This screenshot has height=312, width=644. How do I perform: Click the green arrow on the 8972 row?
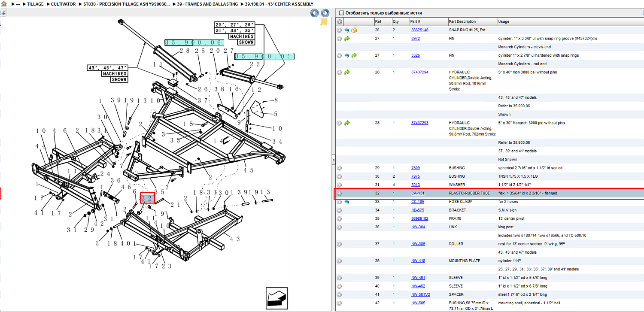click(x=347, y=39)
